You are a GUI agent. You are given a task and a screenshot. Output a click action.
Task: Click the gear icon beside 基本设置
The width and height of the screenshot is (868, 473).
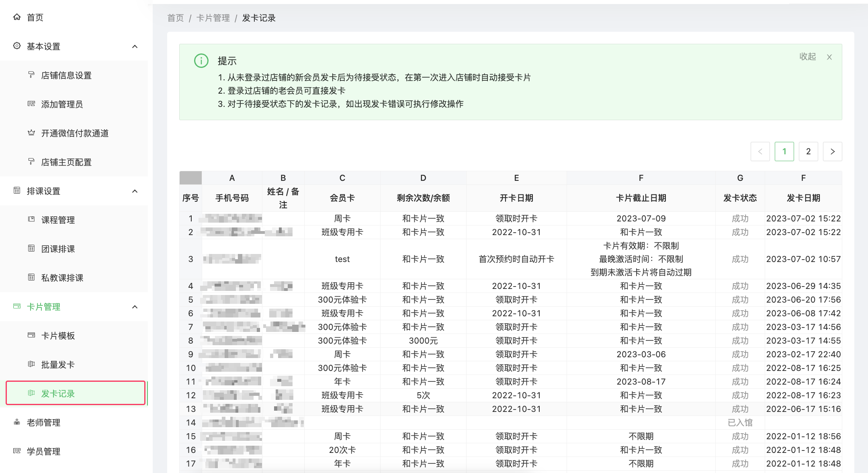(x=17, y=46)
